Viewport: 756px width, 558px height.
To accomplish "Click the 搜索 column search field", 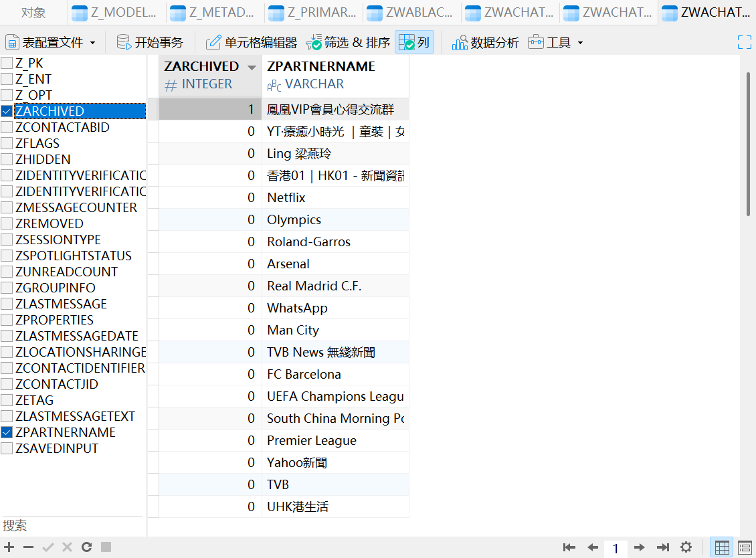I will tap(72, 526).
